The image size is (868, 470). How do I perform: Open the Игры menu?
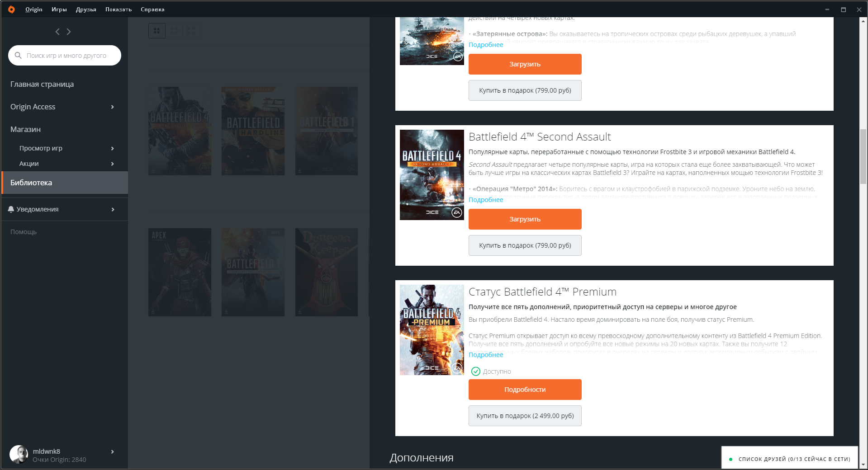click(x=59, y=9)
